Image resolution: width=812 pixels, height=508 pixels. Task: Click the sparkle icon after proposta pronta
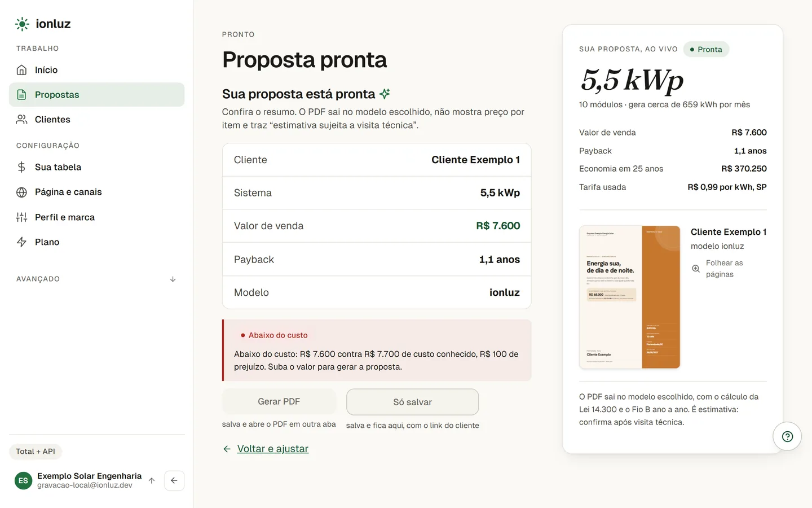coord(385,94)
